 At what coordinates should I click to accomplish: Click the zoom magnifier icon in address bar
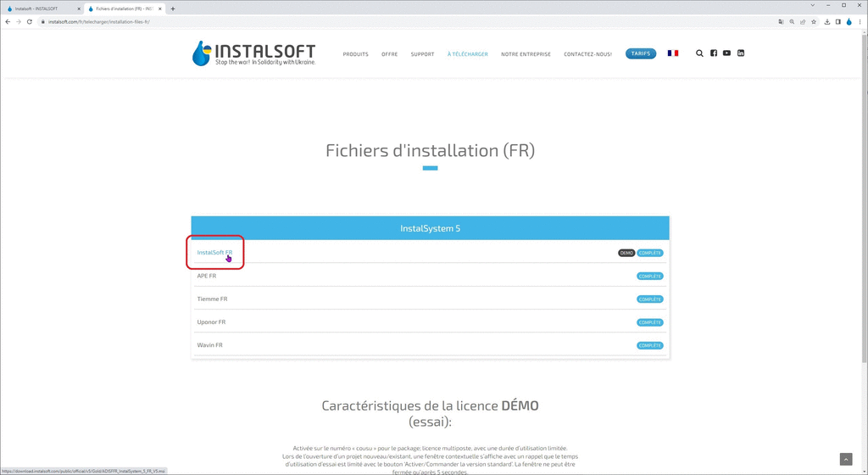click(x=793, y=21)
